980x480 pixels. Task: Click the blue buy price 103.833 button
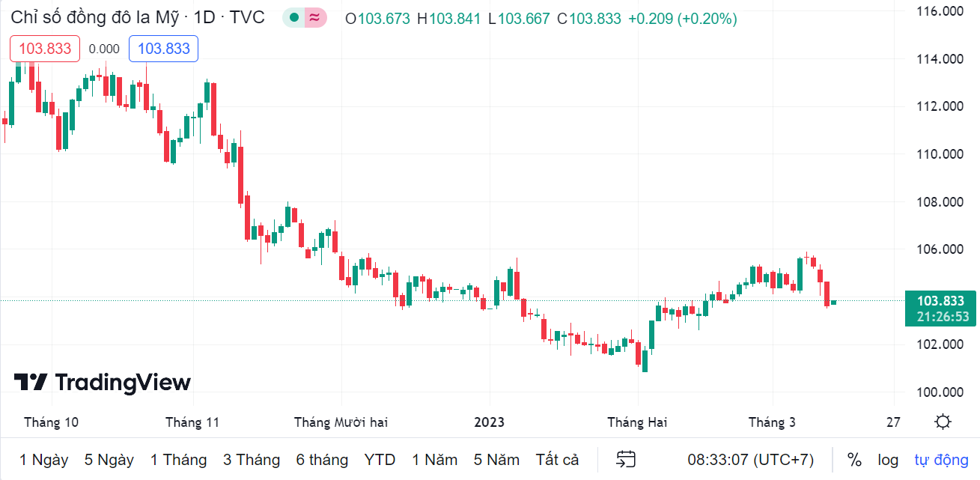point(163,49)
